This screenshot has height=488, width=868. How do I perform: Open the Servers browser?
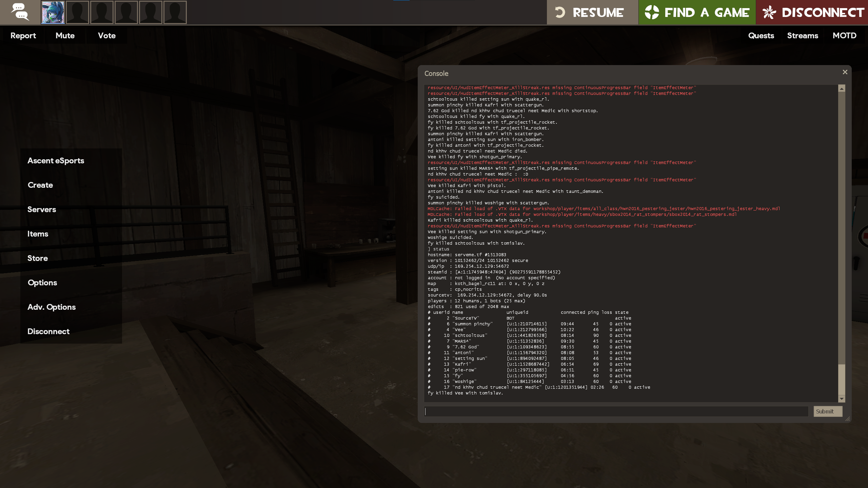pyautogui.click(x=42, y=209)
